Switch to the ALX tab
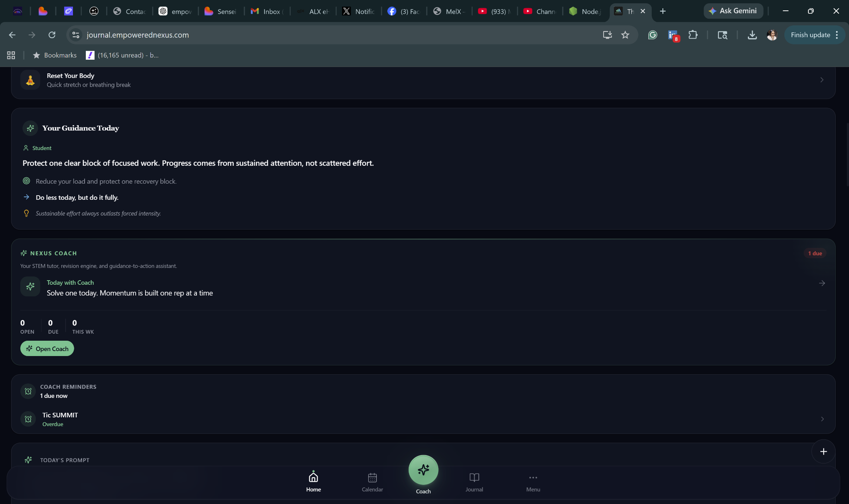 [x=313, y=11]
